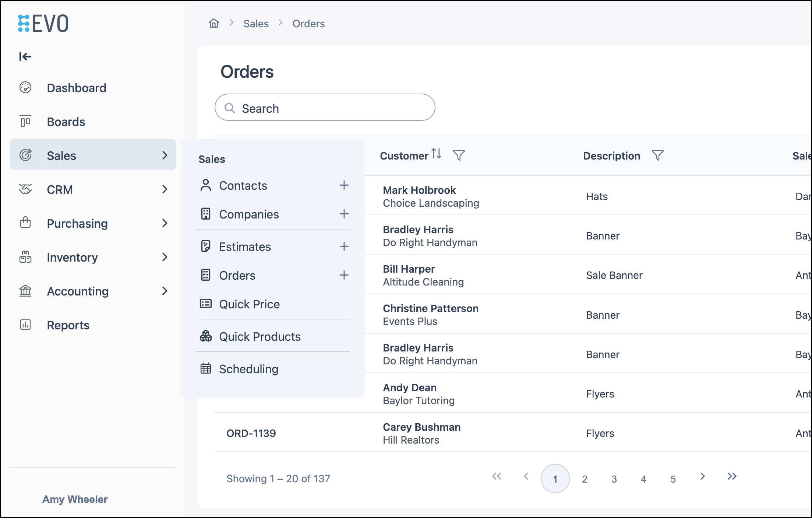The image size is (812, 518).
Task: Click the Quick Products cubes icon
Action: 206,336
